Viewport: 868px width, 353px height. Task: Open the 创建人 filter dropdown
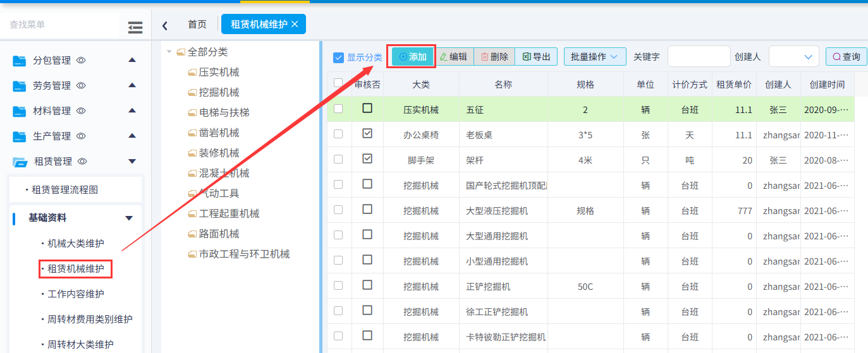tap(794, 56)
